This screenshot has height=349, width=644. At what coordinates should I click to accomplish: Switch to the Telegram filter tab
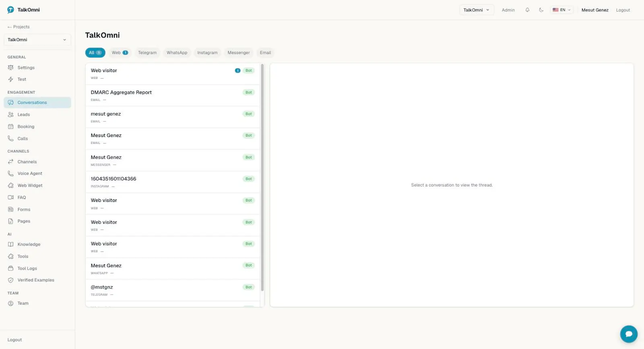pyautogui.click(x=147, y=53)
